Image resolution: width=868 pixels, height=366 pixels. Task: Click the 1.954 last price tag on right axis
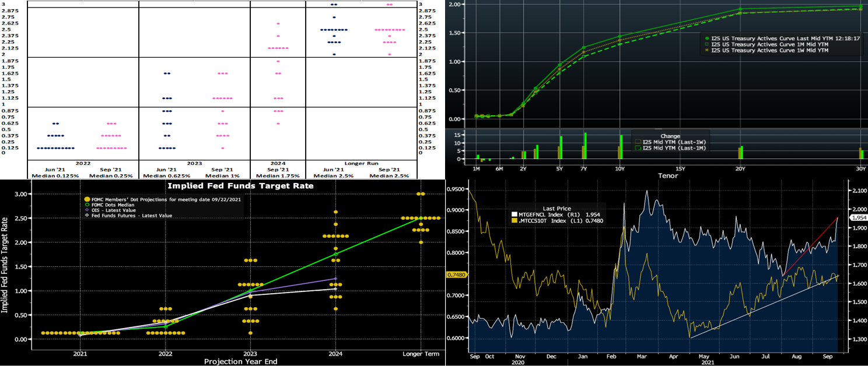pyautogui.click(x=857, y=217)
